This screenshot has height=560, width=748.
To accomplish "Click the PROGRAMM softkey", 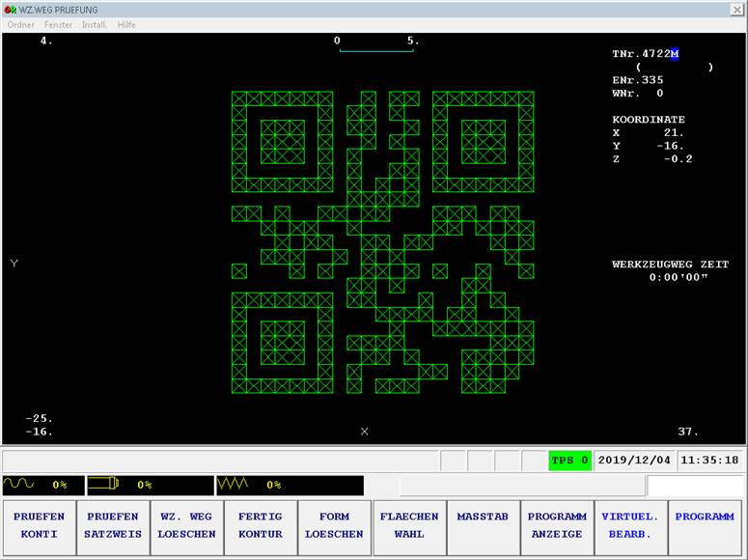I will [x=705, y=527].
